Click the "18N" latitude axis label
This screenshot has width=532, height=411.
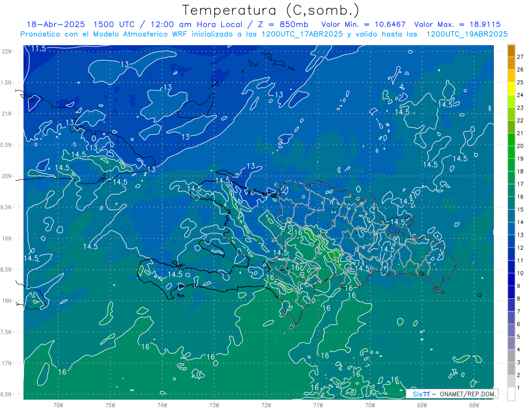[7, 301]
